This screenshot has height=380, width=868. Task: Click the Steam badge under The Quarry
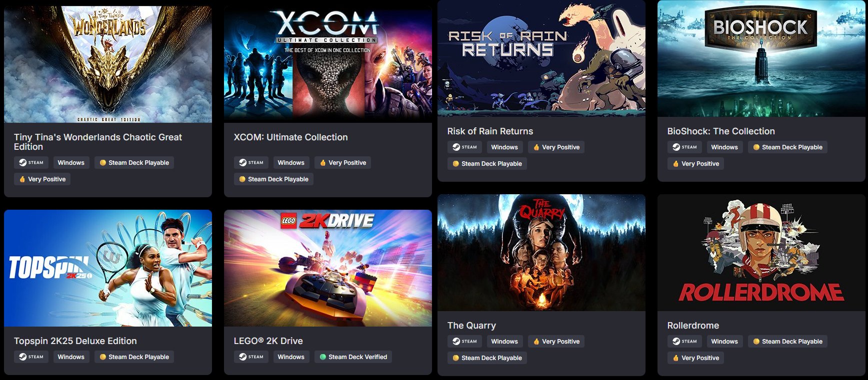tap(464, 342)
